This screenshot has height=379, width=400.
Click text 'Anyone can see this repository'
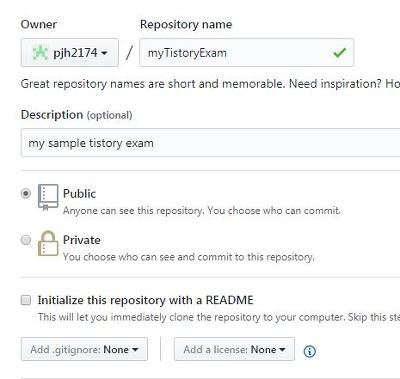point(132,211)
